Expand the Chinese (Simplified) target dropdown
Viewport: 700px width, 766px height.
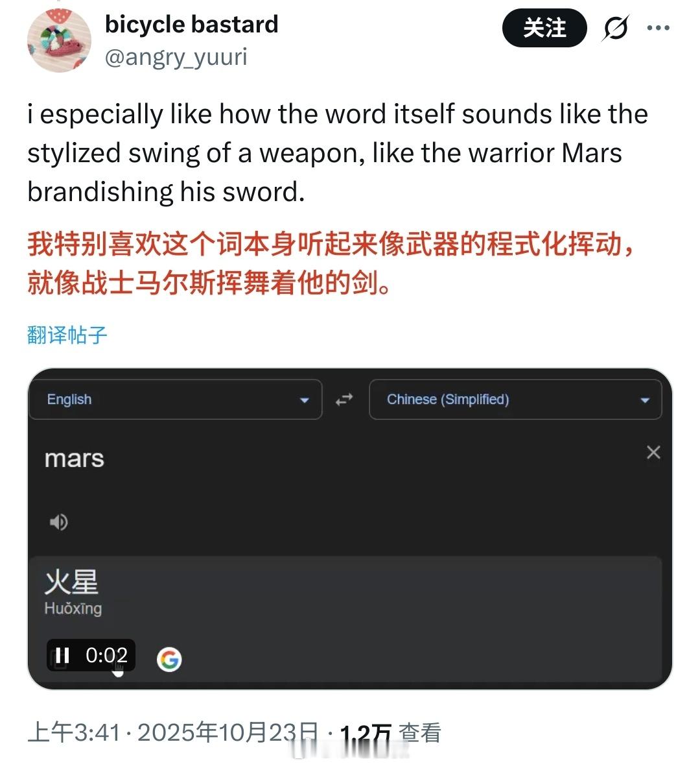(515, 400)
